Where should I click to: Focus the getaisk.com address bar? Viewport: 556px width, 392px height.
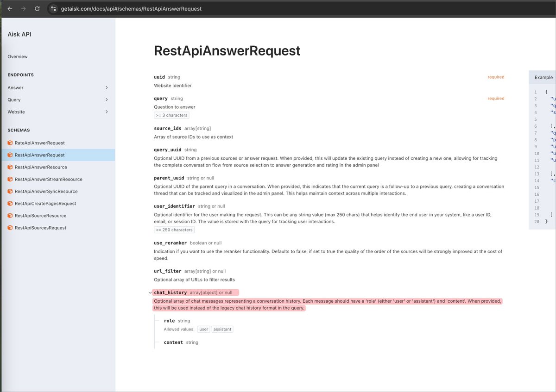[x=131, y=9]
